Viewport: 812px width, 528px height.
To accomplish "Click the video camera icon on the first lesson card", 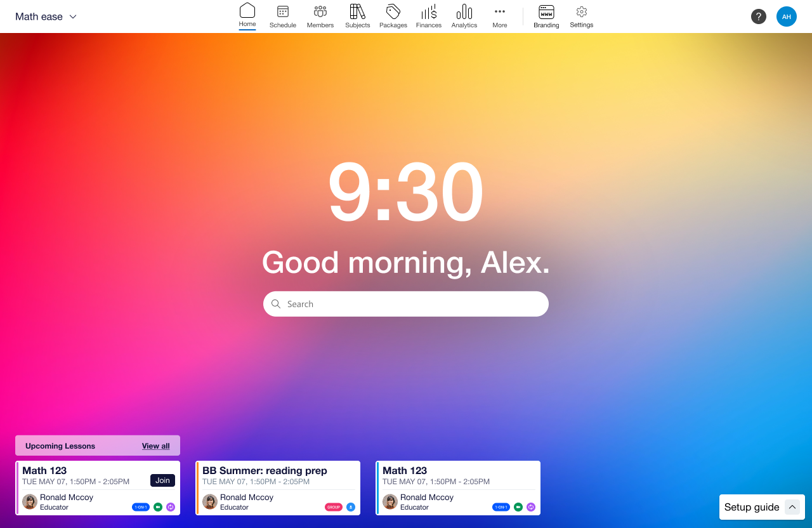I will 157,507.
